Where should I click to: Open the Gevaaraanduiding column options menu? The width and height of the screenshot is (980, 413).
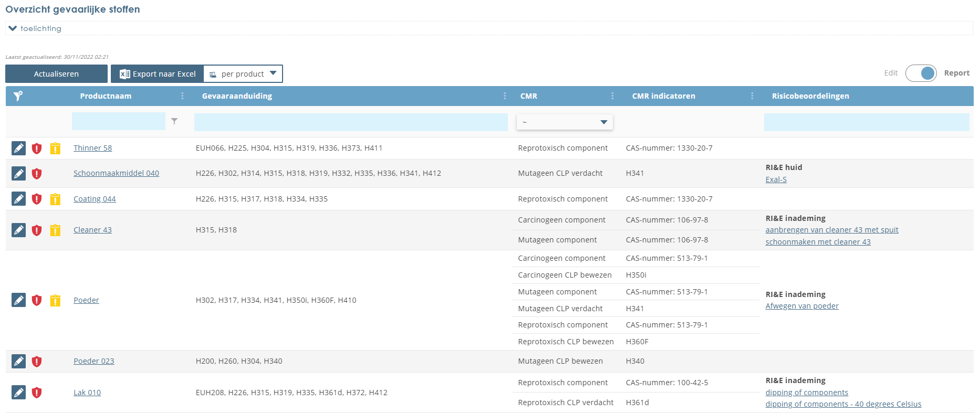505,96
